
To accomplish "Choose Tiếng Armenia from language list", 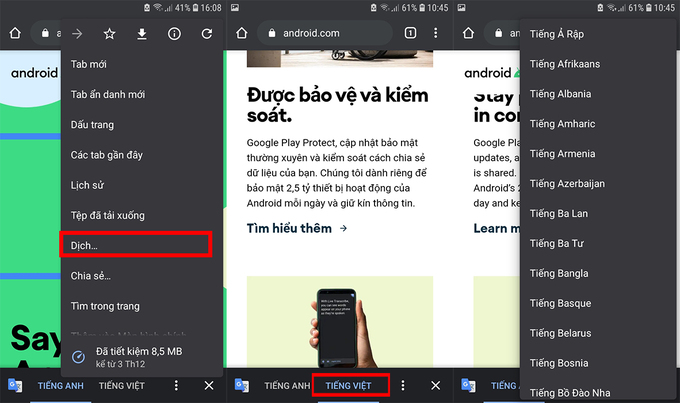I will tap(597, 154).
